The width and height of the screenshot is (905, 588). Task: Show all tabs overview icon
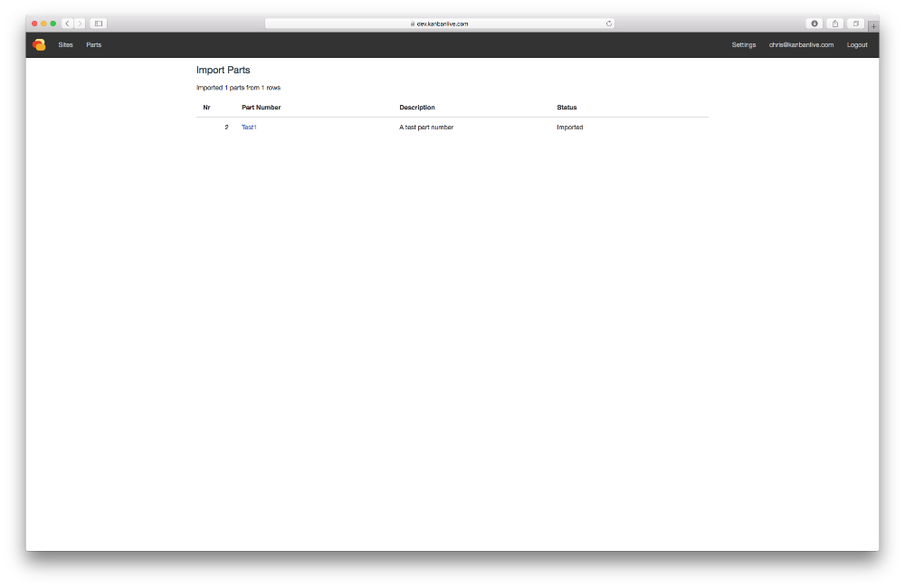click(x=856, y=24)
